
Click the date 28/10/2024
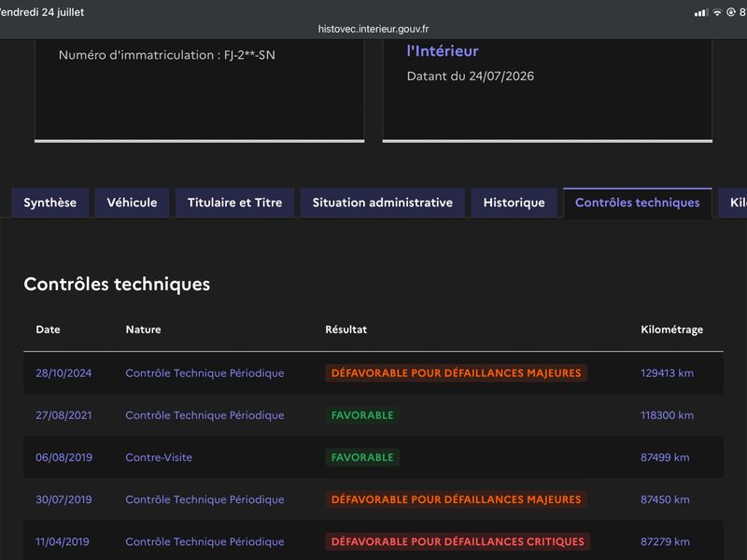pyautogui.click(x=63, y=372)
